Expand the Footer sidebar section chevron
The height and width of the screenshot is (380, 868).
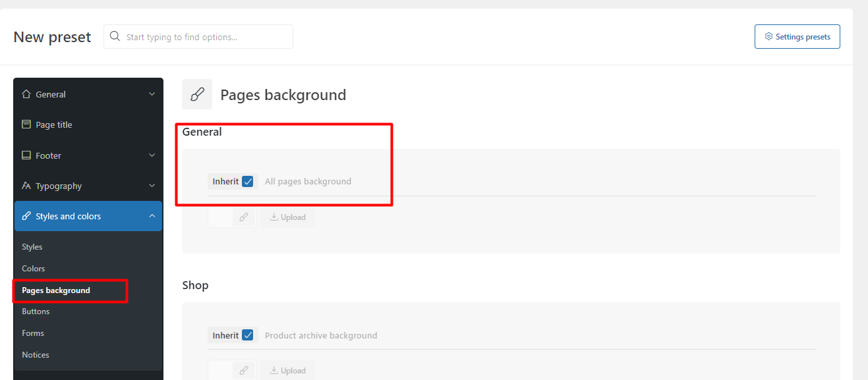click(152, 155)
